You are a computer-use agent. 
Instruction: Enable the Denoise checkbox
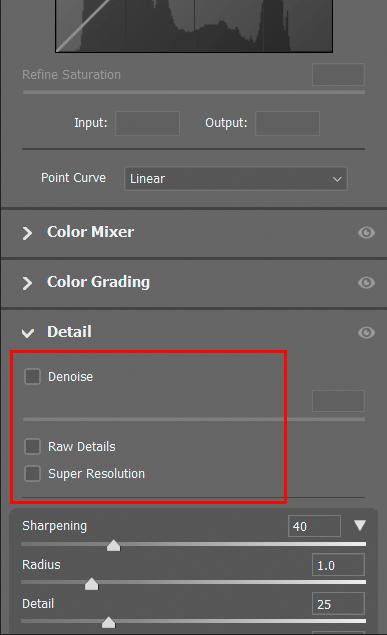pos(32,376)
